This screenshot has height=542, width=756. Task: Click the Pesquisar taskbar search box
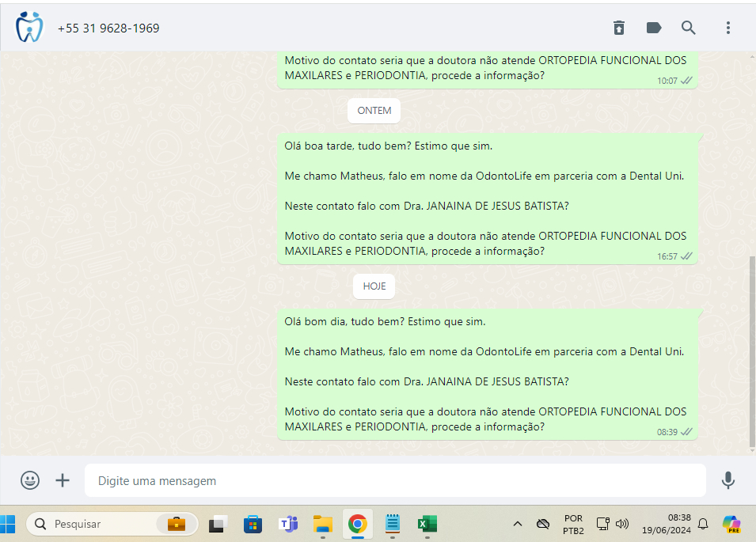pyautogui.click(x=112, y=524)
